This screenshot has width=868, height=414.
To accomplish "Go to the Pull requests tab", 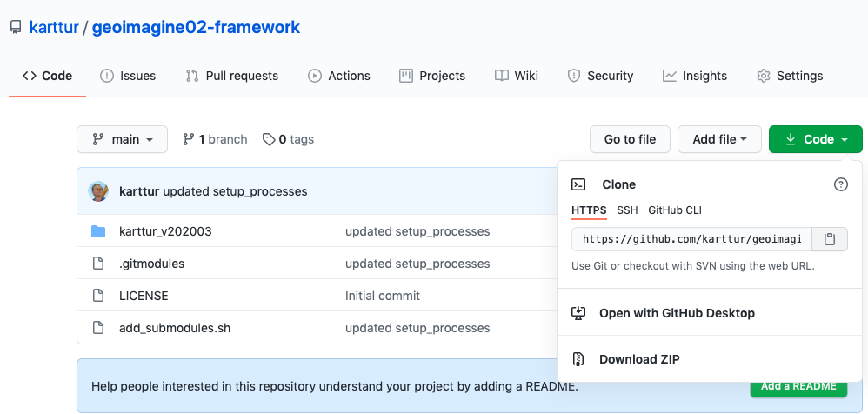I will click(232, 76).
